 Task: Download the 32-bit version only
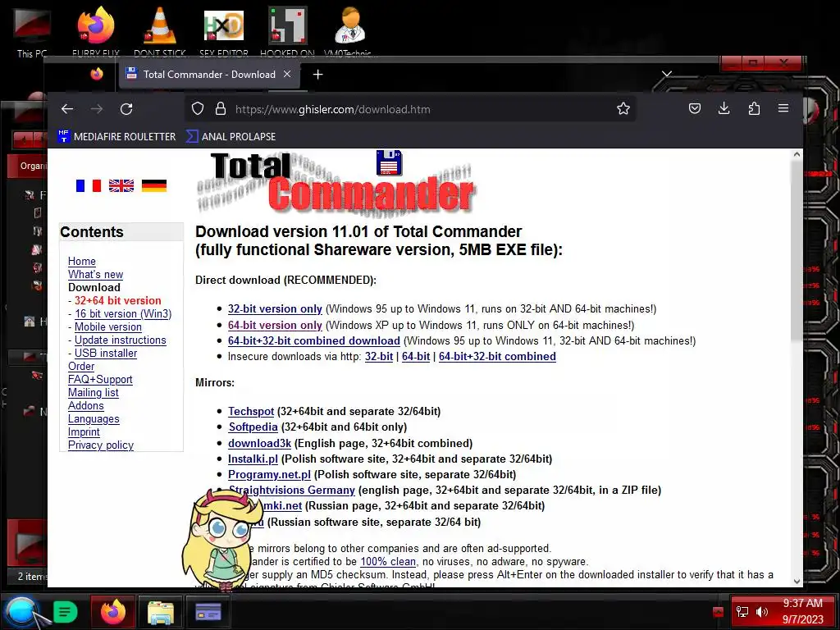(x=275, y=309)
